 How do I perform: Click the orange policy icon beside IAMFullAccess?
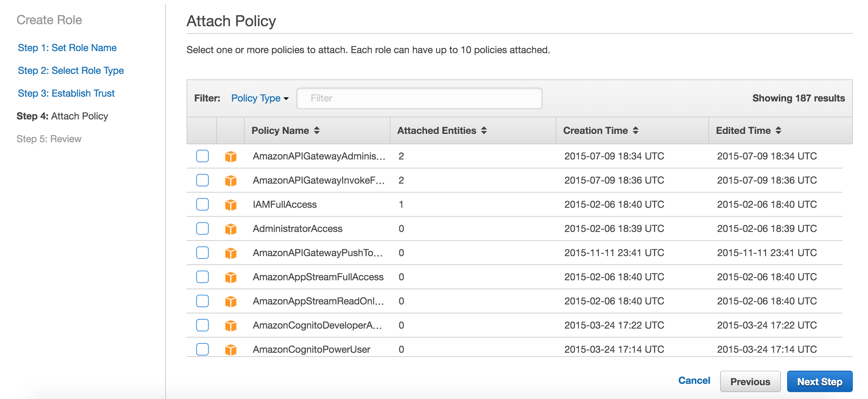click(230, 205)
